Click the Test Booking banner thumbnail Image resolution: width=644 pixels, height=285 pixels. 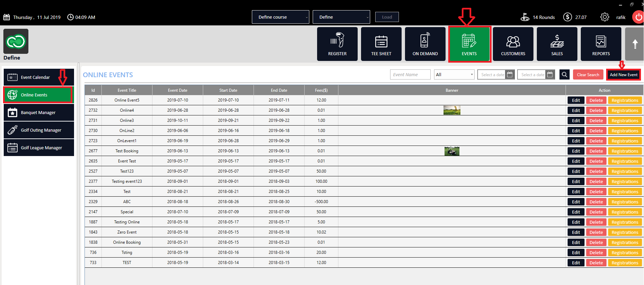pos(452,151)
